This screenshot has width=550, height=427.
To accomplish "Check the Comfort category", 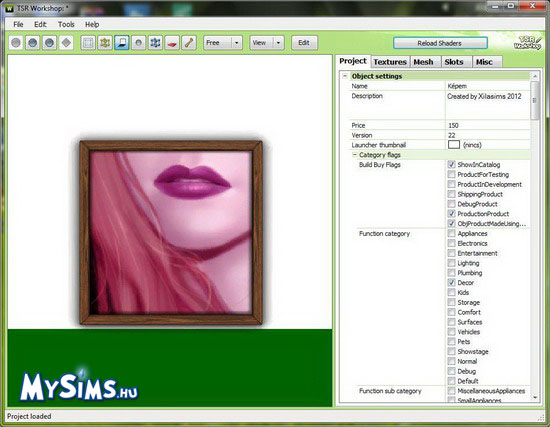I will pyautogui.click(x=452, y=312).
